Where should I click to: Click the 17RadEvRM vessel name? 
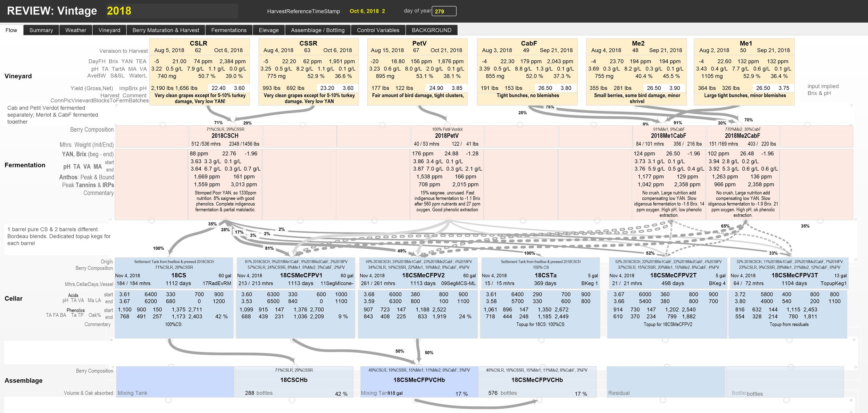pyautogui.click(x=217, y=283)
